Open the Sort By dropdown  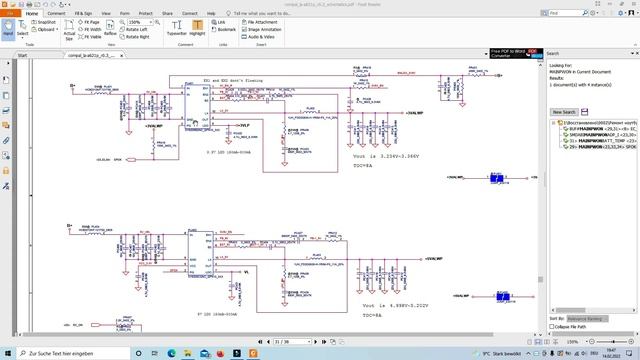pyautogui.click(x=587, y=318)
